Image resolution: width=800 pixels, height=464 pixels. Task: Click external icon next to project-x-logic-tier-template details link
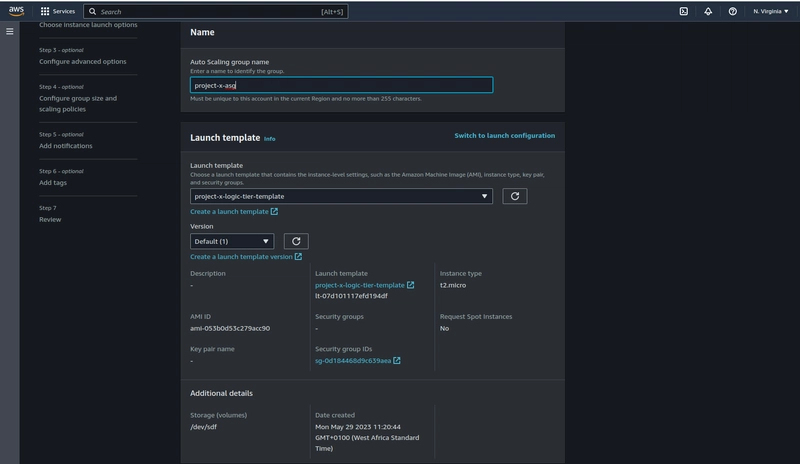tap(411, 285)
